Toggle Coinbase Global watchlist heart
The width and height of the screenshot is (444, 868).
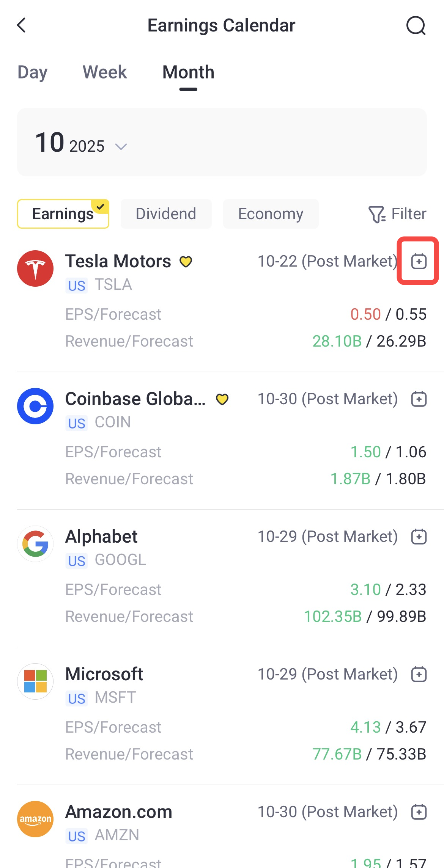pos(222,399)
